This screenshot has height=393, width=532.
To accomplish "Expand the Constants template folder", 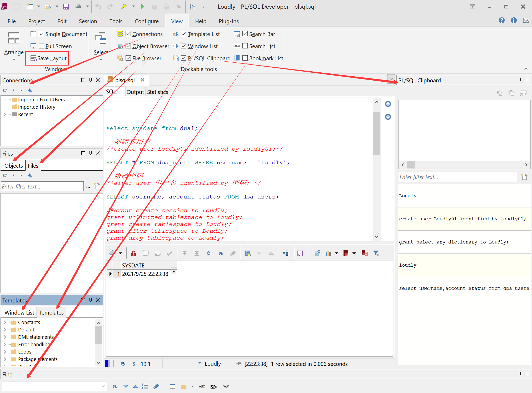I will point(5,322).
